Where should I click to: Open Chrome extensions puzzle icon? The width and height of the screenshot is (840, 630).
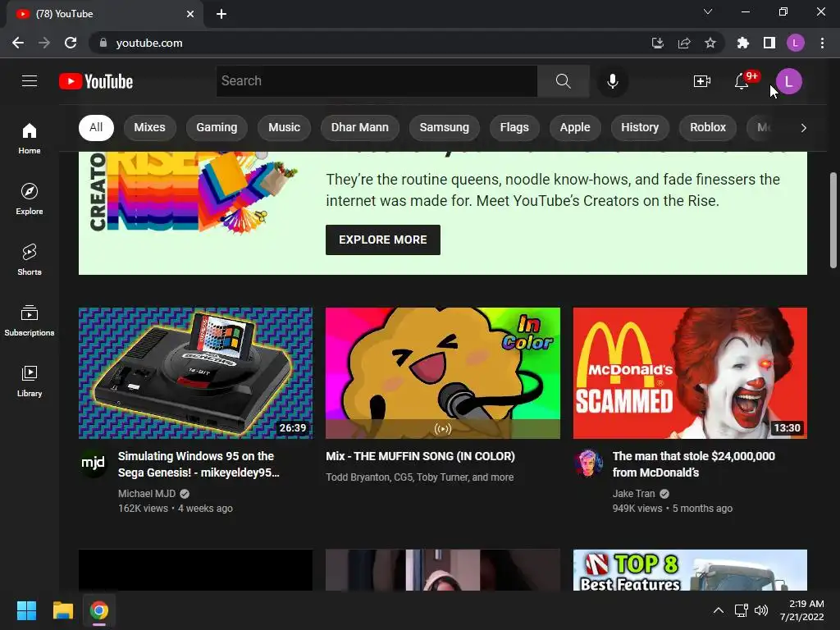pyautogui.click(x=742, y=43)
